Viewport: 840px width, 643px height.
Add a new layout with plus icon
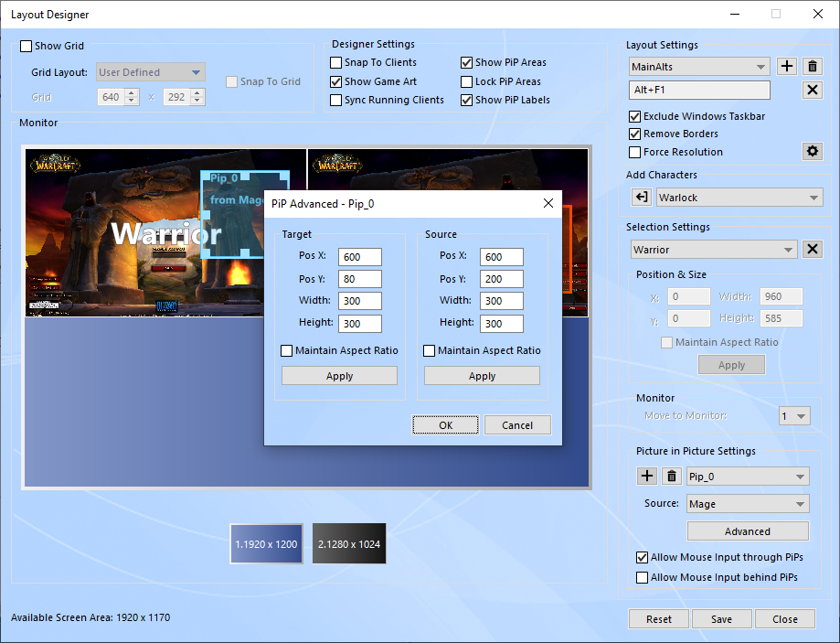coord(787,67)
